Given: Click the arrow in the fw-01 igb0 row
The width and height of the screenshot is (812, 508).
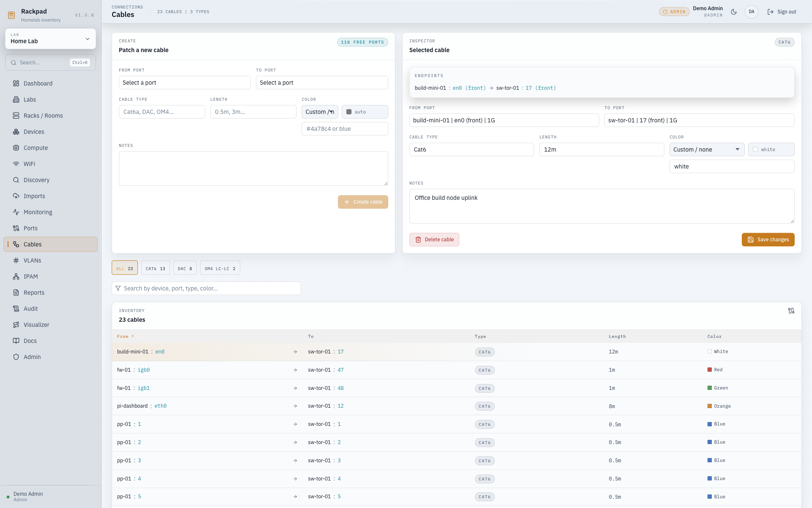Looking at the screenshot, I should [x=295, y=370].
